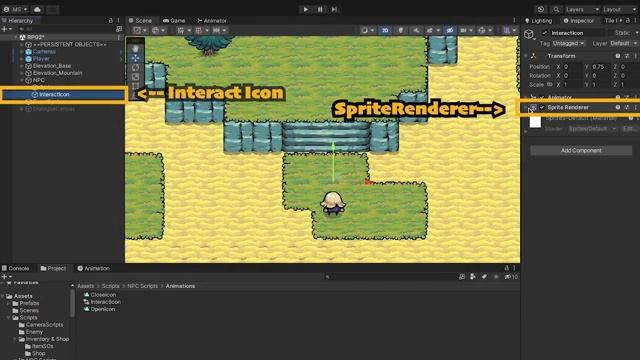
Task: Select the Rotate tool in scene toolbar
Action: [136, 67]
